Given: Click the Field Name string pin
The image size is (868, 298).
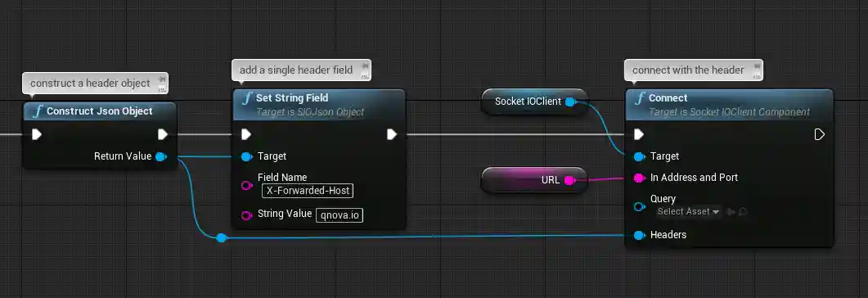Looking at the screenshot, I should tap(247, 186).
